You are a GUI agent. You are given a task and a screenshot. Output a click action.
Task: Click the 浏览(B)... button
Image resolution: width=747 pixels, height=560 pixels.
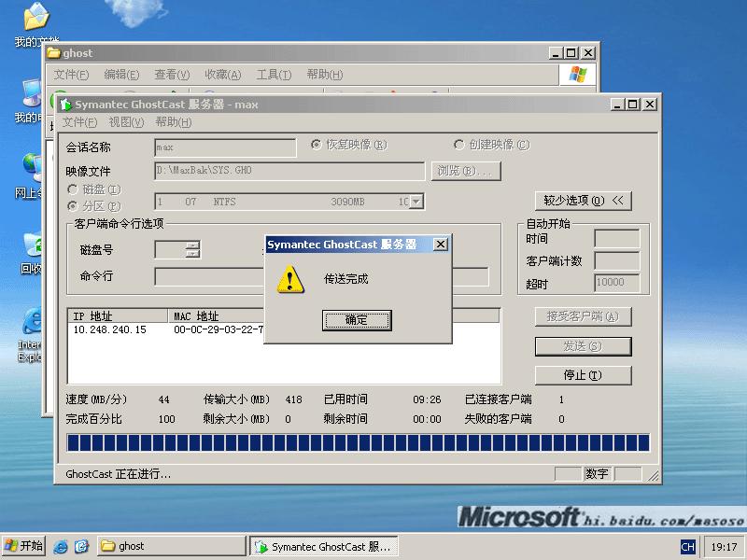click(x=466, y=171)
